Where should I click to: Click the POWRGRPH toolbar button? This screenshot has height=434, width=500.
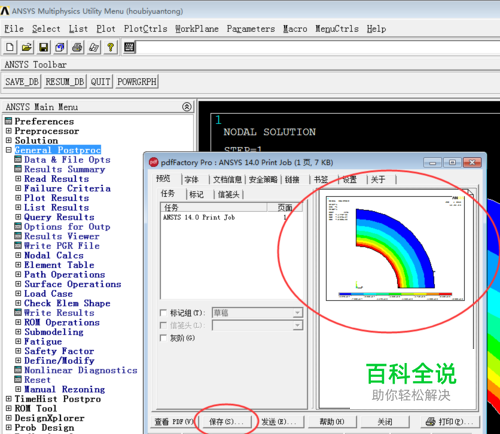pyautogui.click(x=137, y=82)
